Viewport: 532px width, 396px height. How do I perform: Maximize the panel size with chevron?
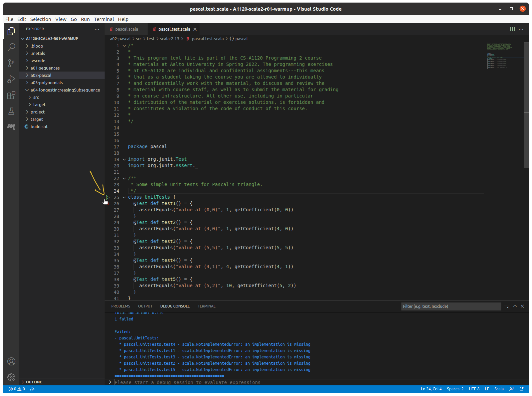click(515, 306)
